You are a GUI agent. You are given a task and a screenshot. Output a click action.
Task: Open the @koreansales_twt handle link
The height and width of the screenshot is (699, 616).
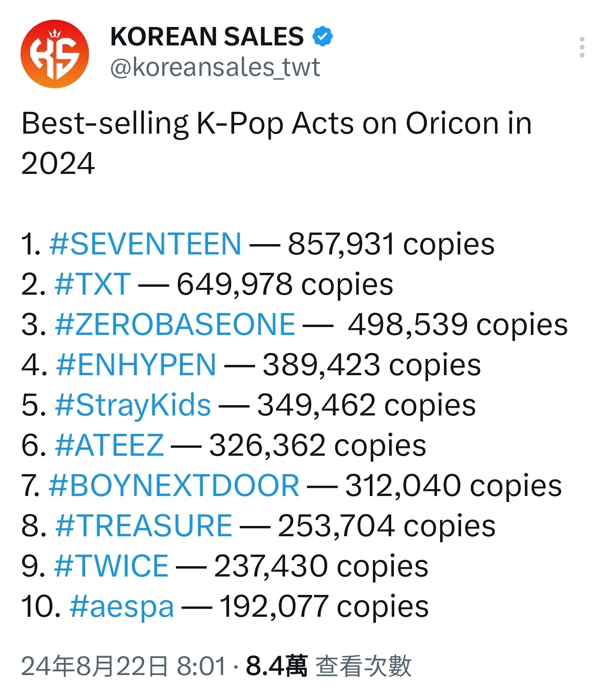(x=215, y=67)
